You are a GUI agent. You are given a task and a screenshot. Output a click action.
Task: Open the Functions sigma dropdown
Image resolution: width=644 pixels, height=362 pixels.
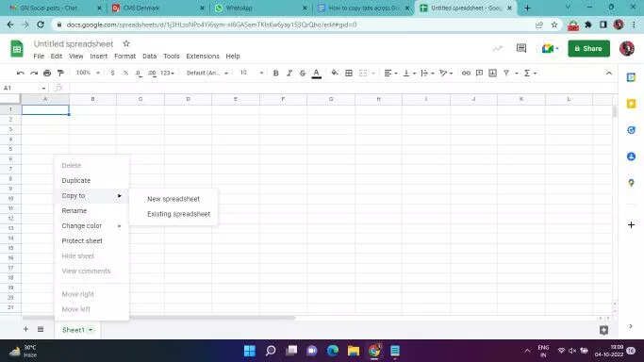click(x=530, y=73)
